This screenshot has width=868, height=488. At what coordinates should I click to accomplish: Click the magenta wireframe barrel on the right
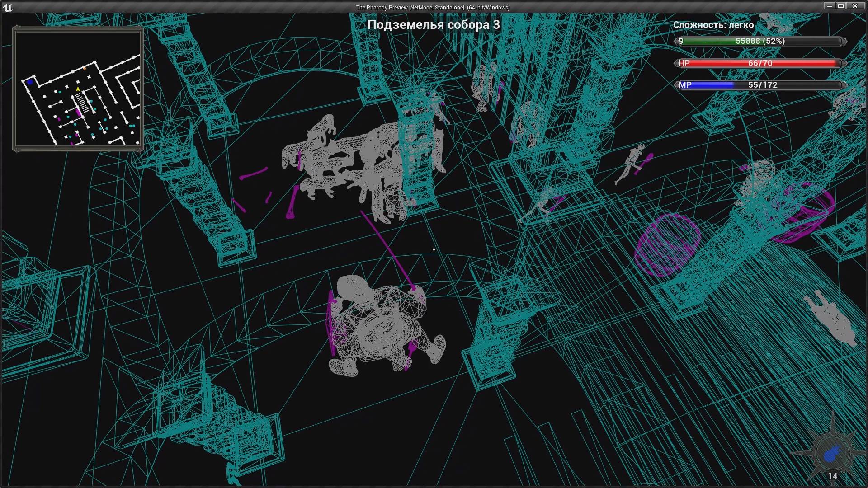pyautogui.click(x=667, y=245)
